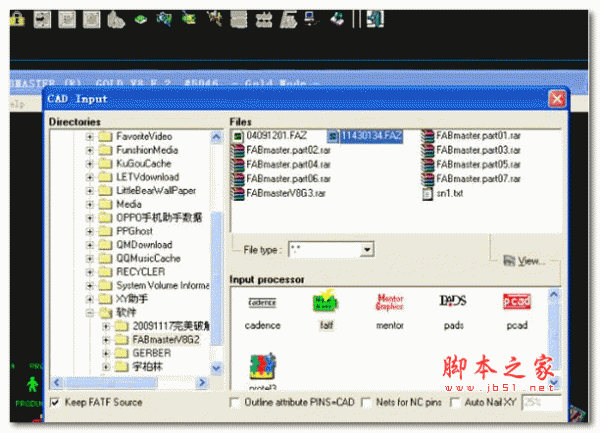Click the exit door toolbar icon
Viewport: 600px width, 433px height.
375,19
